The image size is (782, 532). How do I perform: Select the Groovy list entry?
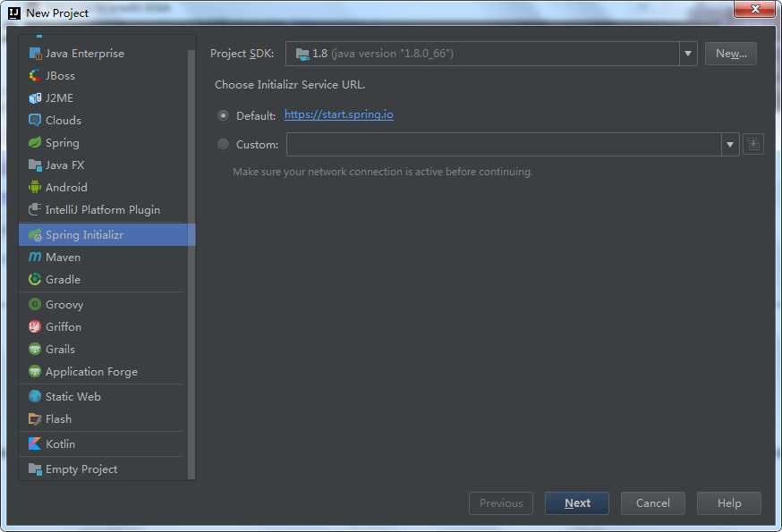[x=103, y=304]
